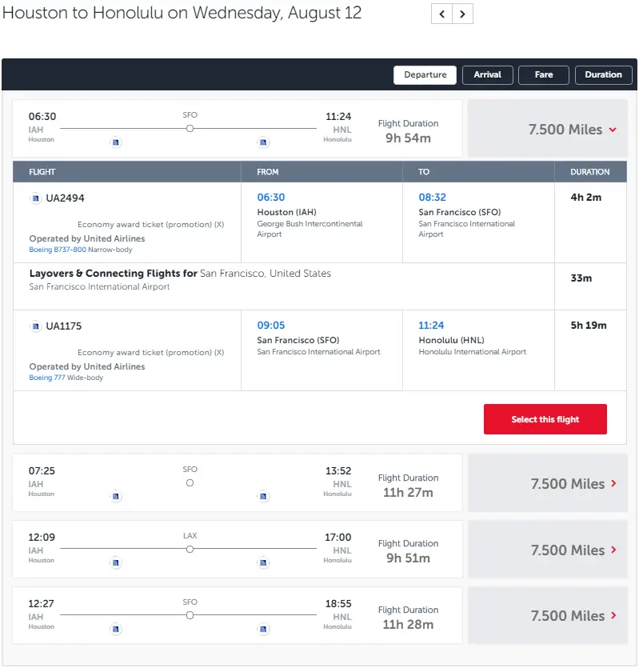This screenshot has width=639, height=672.
Task: Click airline logo under IAH on 07:25 flight
Action: tap(116, 497)
